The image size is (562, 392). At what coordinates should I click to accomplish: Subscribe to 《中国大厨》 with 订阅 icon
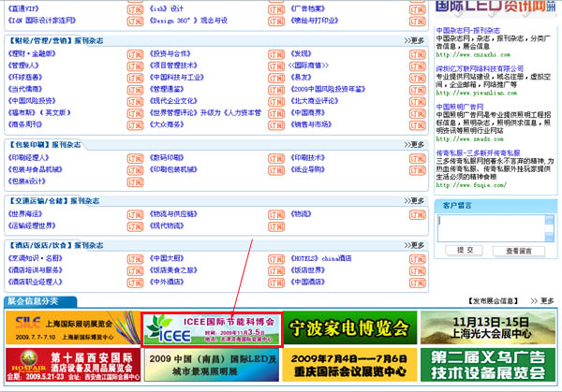pos(274,258)
